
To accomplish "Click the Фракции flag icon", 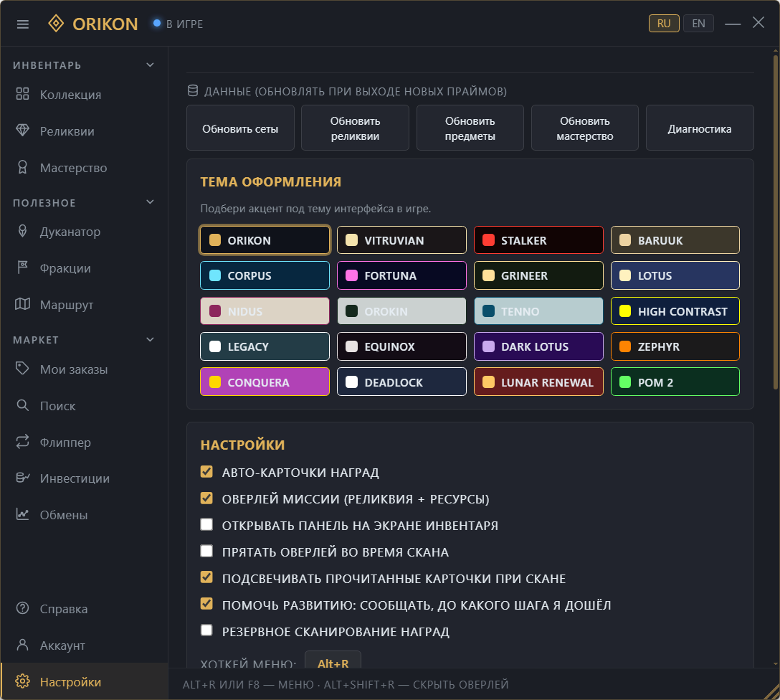I will pyautogui.click(x=22, y=268).
